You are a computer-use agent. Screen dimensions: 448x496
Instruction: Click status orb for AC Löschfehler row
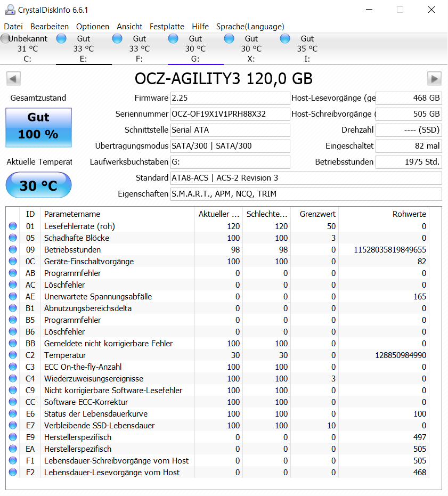(x=13, y=284)
